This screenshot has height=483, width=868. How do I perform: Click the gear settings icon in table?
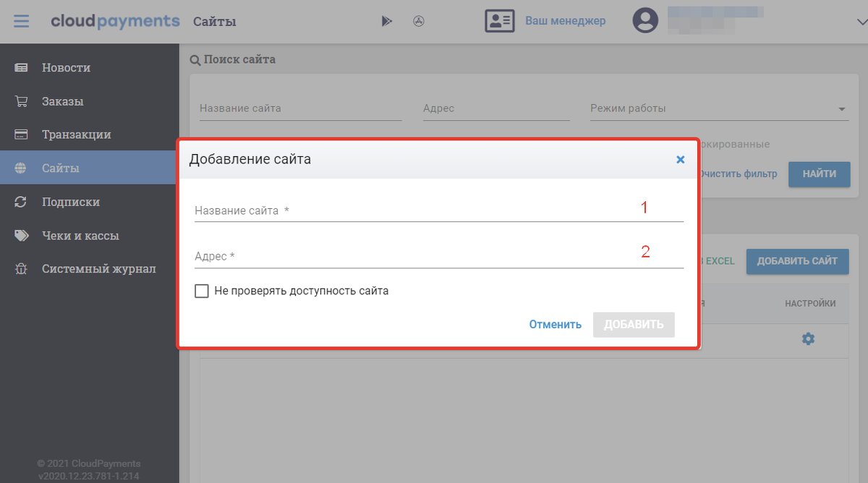coord(808,338)
